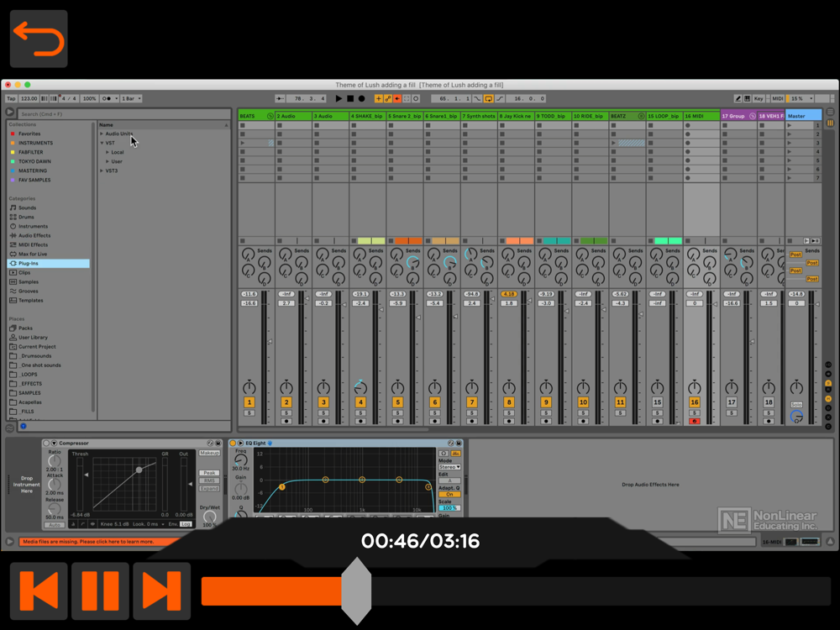This screenshot has height=630, width=840.
Task: Select Compressor RMS mode
Action: pyautogui.click(x=209, y=481)
